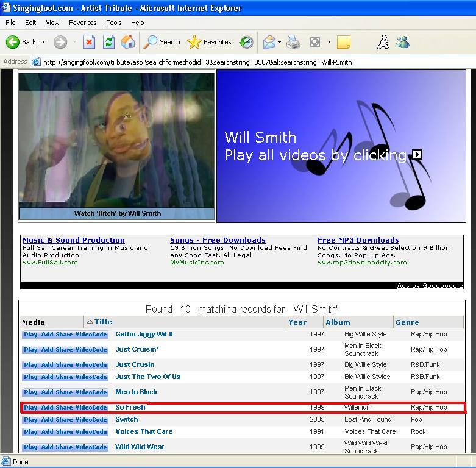Get VideoCode for Just The Two Of Us
The width and height of the screenshot is (476, 468).
click(91, 377)
